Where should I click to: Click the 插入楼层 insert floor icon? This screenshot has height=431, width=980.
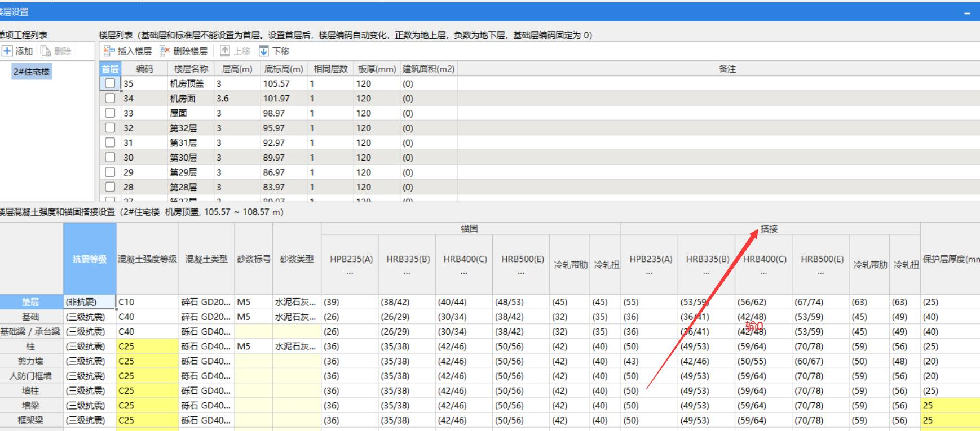[109, 51]
